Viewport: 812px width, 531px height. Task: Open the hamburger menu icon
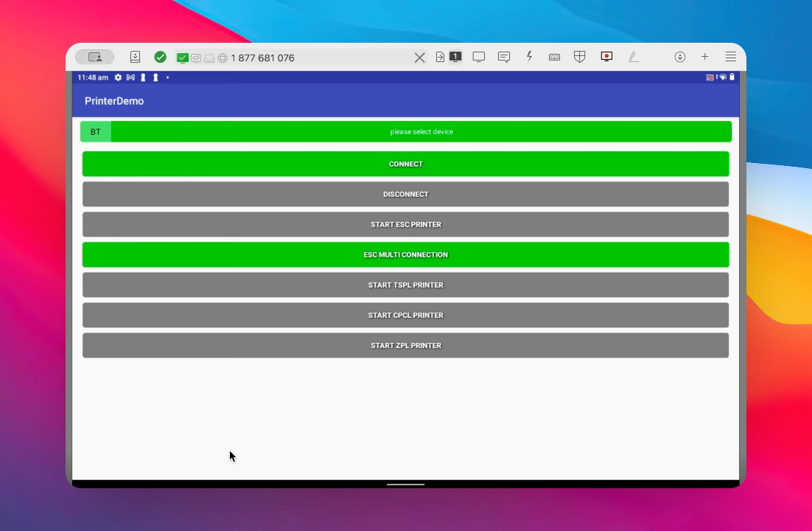(731, 57)
